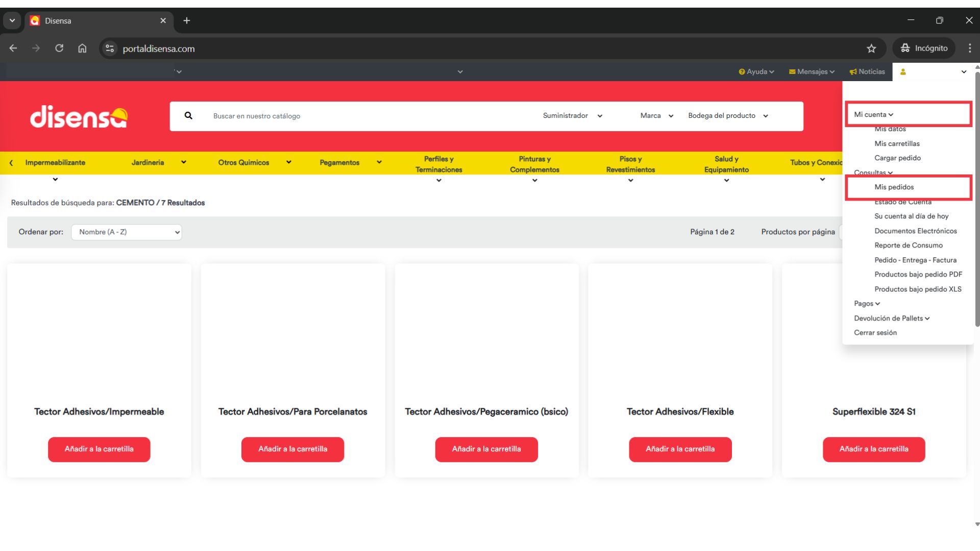The width and height of the screenshot is (980, 551).
Task: Click the Disensa logo
Action: point(79,117)
